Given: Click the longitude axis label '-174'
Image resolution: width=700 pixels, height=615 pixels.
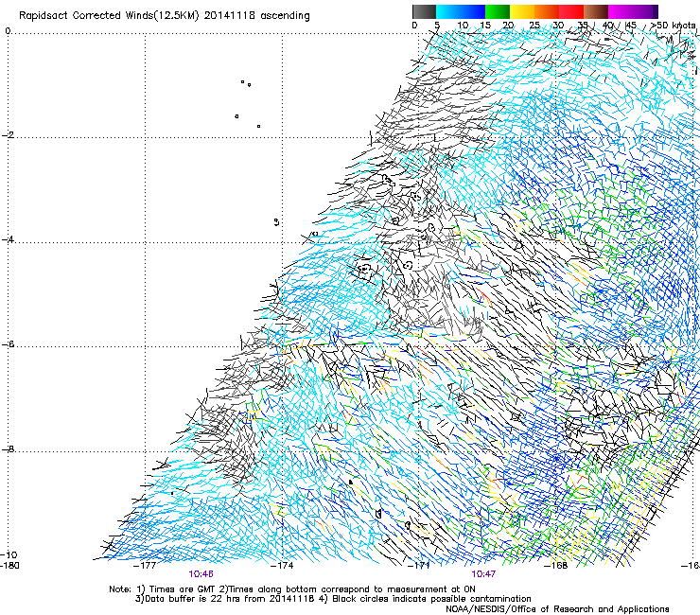Looking at the screenshot, I should (283, 566).
